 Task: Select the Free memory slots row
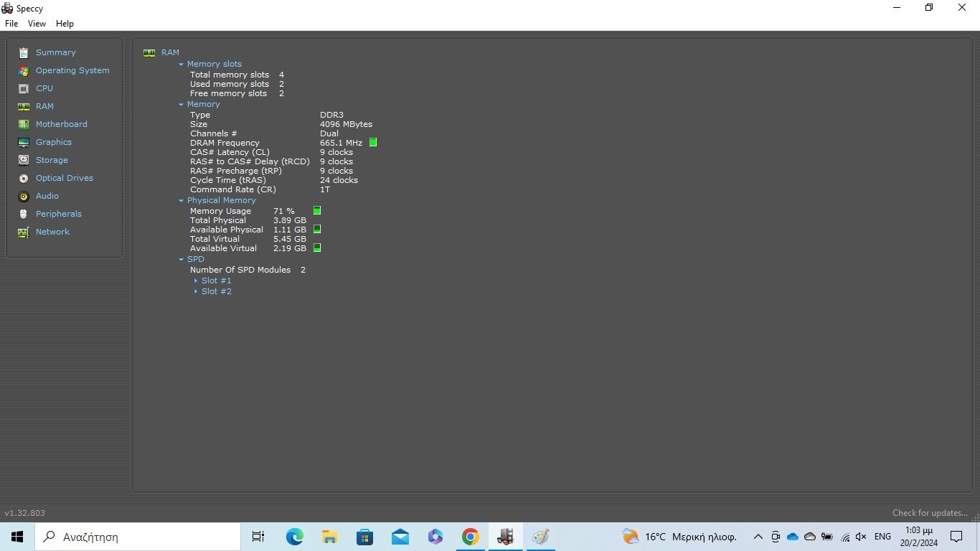point(237,93)
